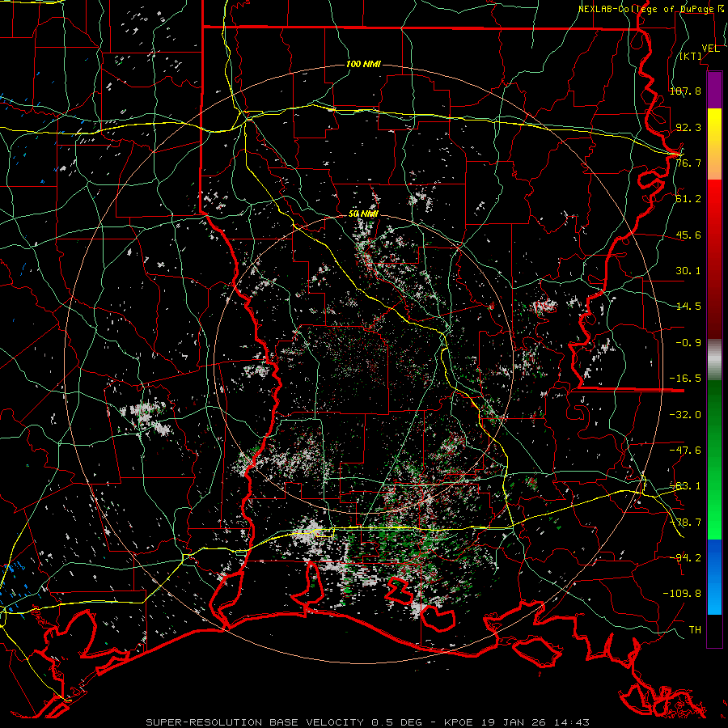Select the 14.5 velocity scale value
Screen dimensions: 728x728
[688, 306]
